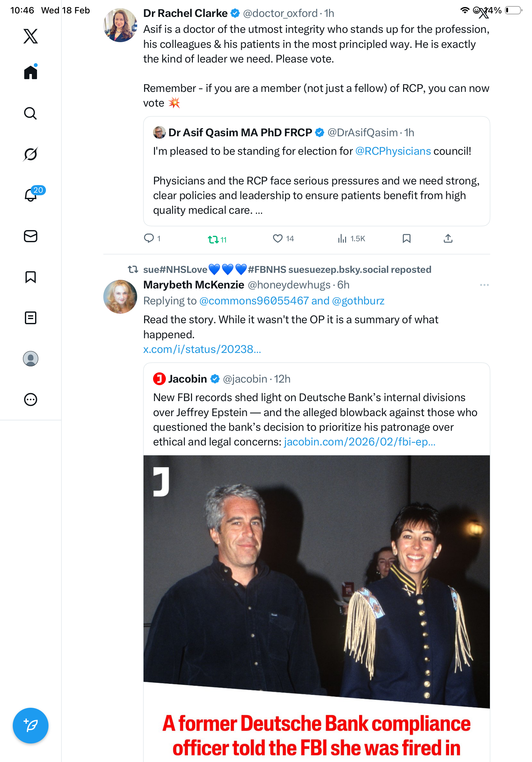Open the More circle menu in sidebar
Viewport: 532px width, 762px height.
coord(31,400)
